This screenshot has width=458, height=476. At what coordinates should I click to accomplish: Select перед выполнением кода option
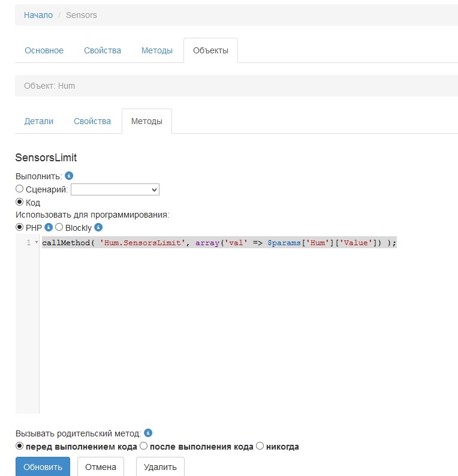[19, 446]
